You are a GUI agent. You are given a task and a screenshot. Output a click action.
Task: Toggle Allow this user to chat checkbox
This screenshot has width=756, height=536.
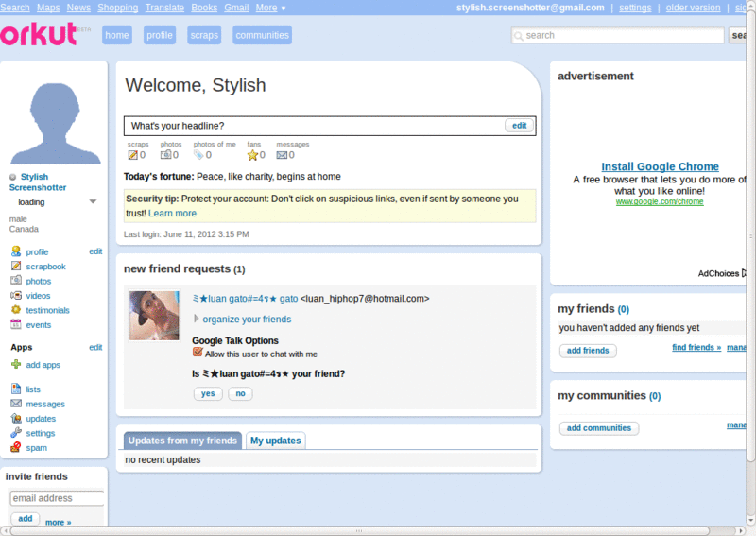[x=198, y=353]
